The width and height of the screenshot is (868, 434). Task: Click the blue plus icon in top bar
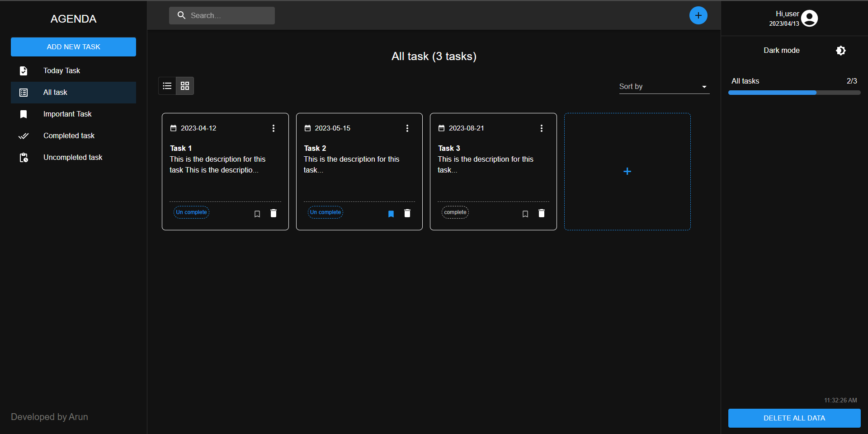pyautogui.click(x=698, y=15)
